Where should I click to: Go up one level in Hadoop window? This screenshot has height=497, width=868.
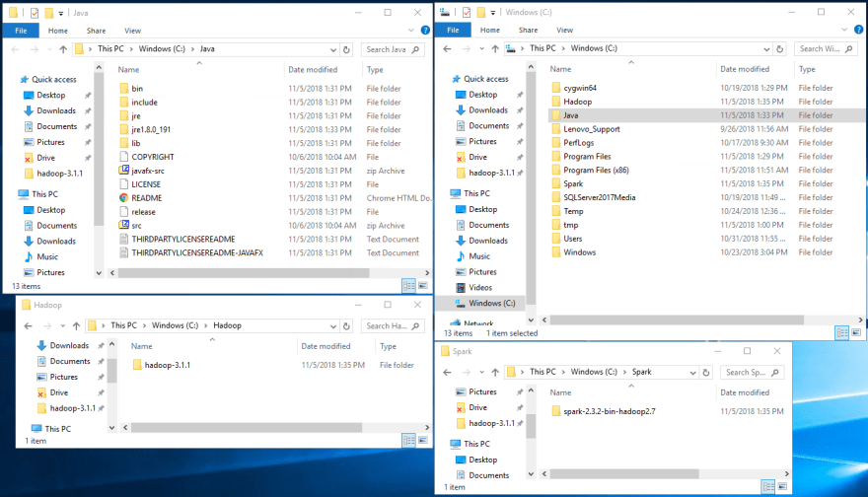pos(76,326)
